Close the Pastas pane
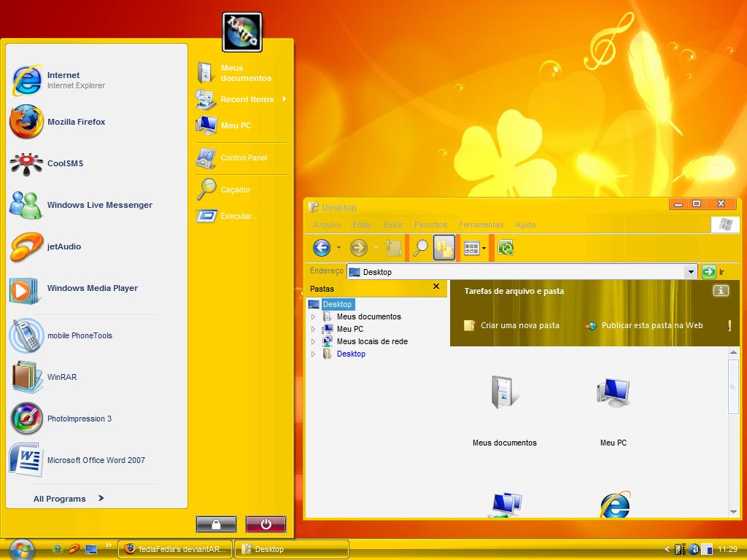Image resolution: width=747 pixels, height=560 pixels. coord(436,286)
